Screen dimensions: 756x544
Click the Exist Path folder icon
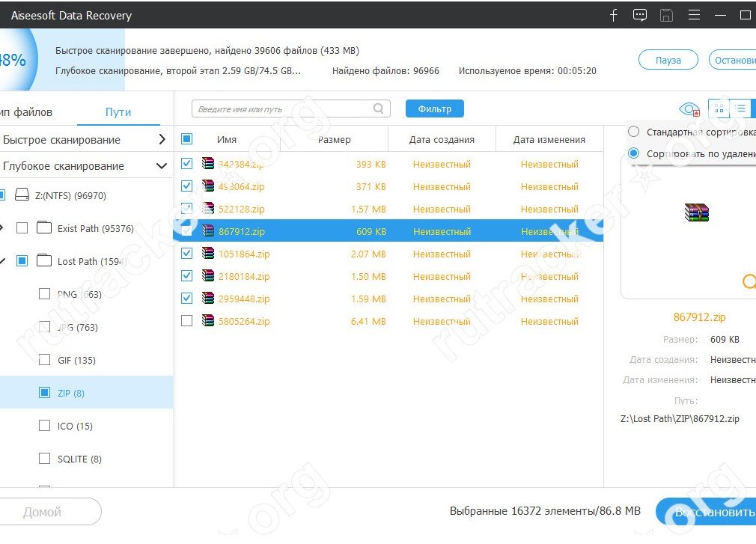(x=44, y=227)
